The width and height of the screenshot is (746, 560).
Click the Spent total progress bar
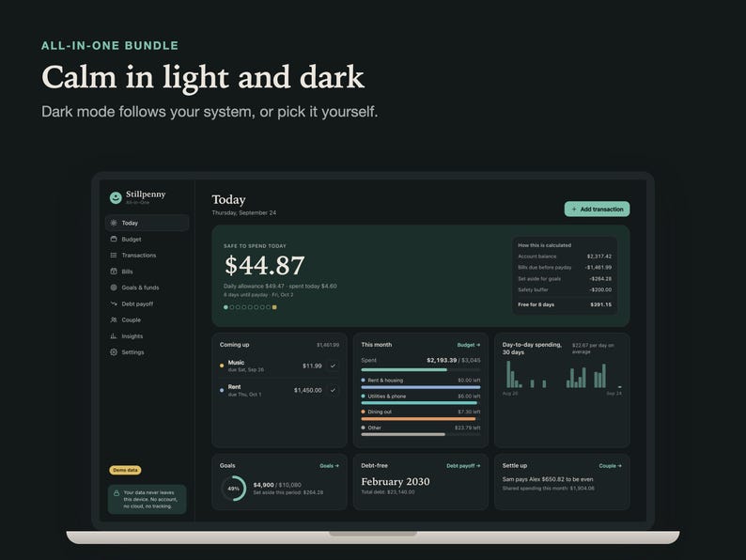point(421,369)
